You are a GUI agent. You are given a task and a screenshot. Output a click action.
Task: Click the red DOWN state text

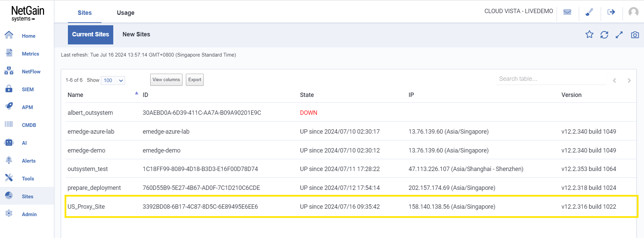click(x=309, y=113)
